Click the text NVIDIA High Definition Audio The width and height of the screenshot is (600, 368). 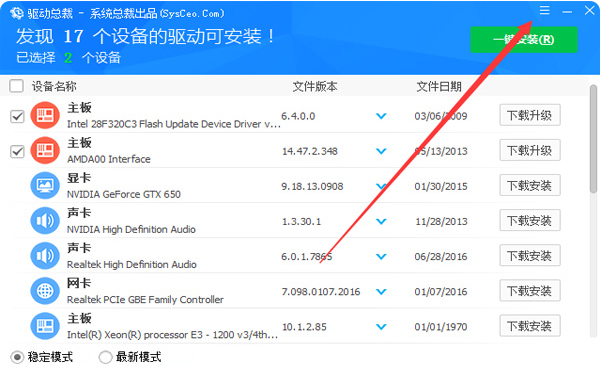coord(131,230)
